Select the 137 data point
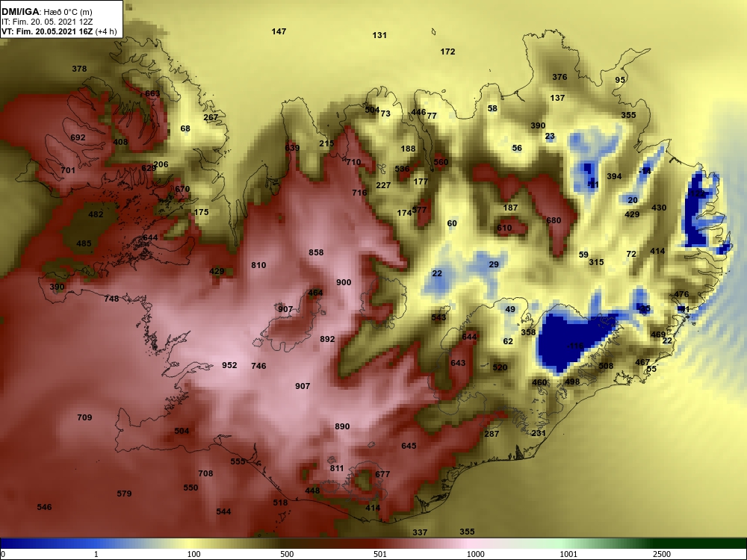Viewport: 747px width, 560px height. 557,98
